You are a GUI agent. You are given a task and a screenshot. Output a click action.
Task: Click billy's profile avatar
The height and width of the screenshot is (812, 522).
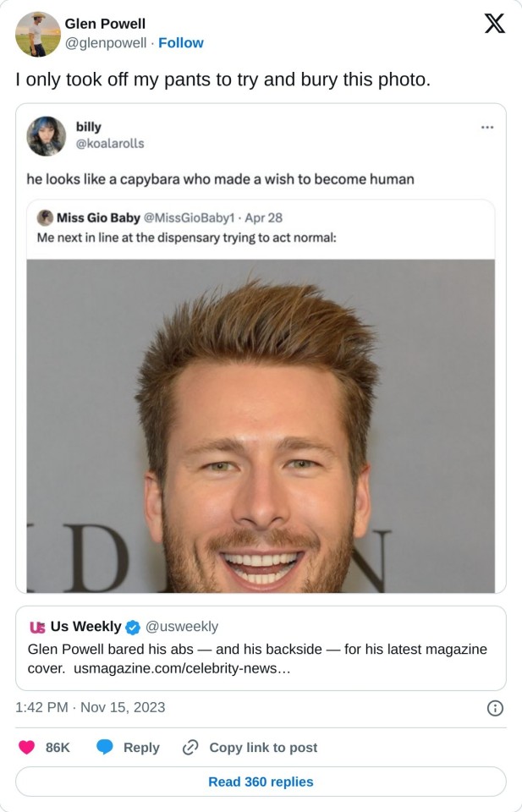click(46, 136)
